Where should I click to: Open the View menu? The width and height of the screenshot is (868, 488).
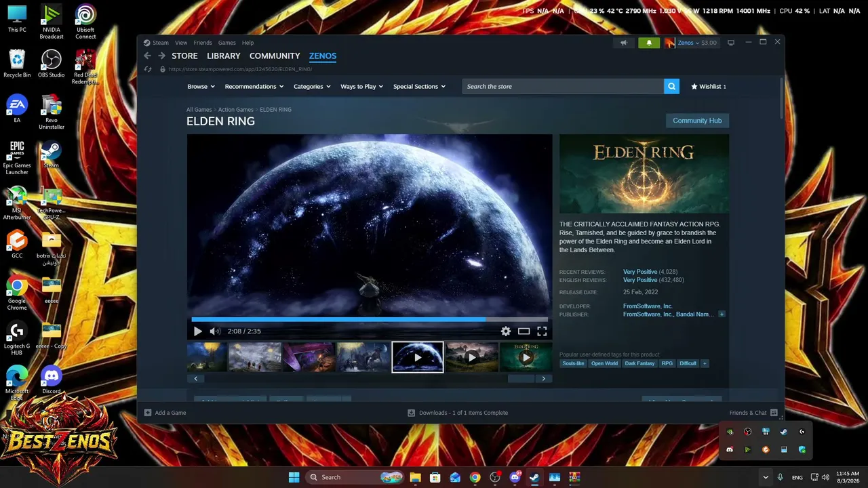[181, 43]
